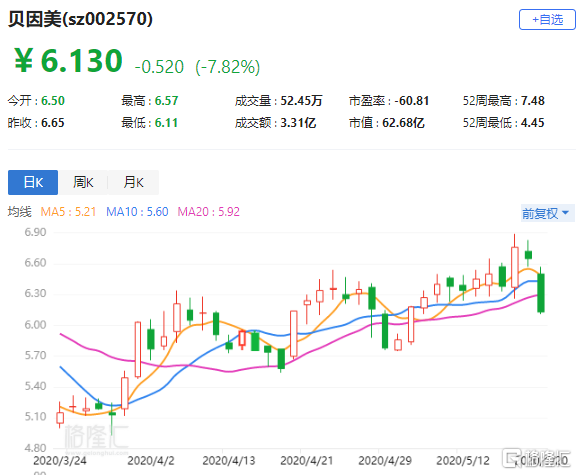Click the 2020/4/29 date axis label

[x=385, y=461]
